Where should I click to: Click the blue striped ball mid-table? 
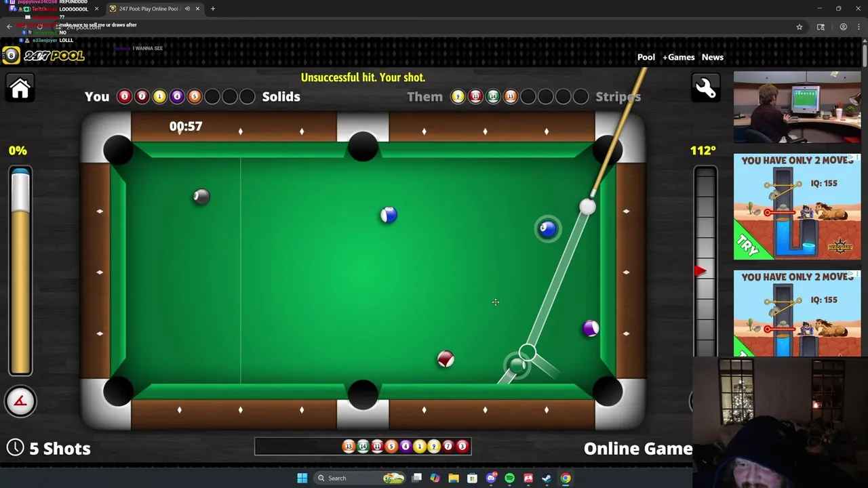tap(389, 216)
